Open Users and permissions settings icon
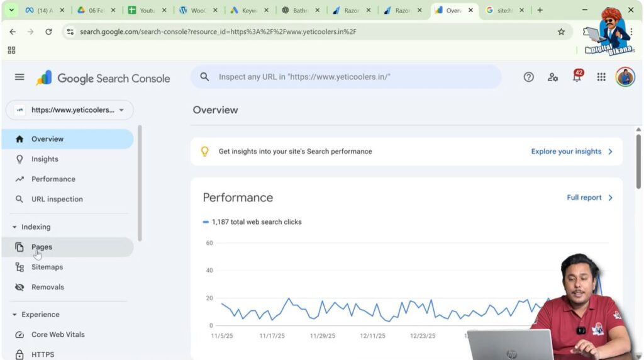Viewport: 644px width, 360px height. [552, 77]
